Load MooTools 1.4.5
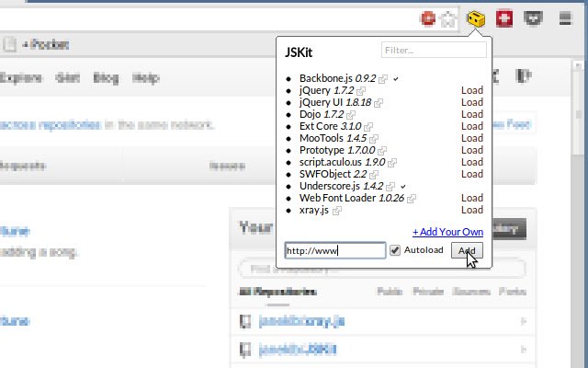The image size is (588, 368). [x=472, y=139]
